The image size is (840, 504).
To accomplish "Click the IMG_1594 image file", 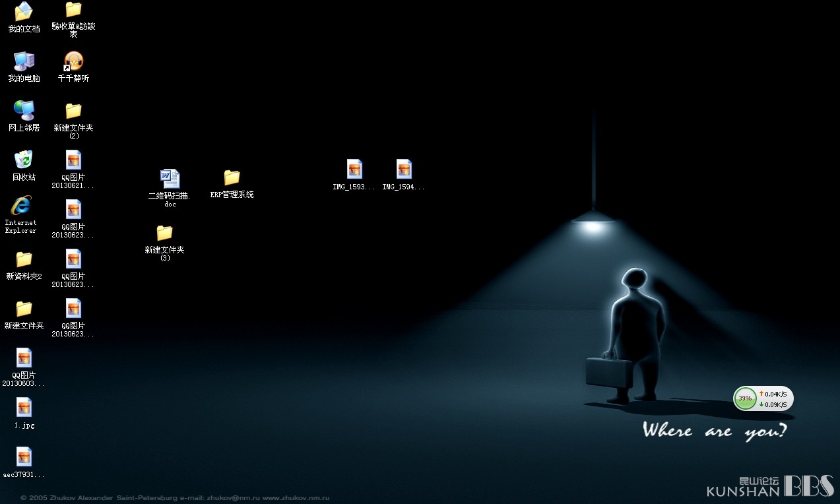I will [404, 170].
